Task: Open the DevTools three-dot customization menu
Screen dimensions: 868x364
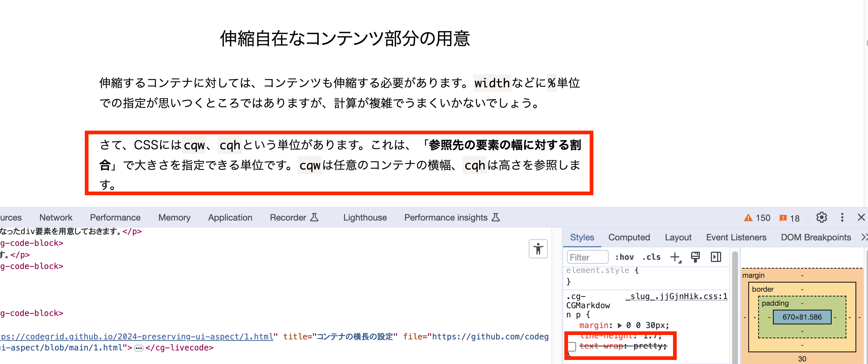Action: [x=842, y=217]
